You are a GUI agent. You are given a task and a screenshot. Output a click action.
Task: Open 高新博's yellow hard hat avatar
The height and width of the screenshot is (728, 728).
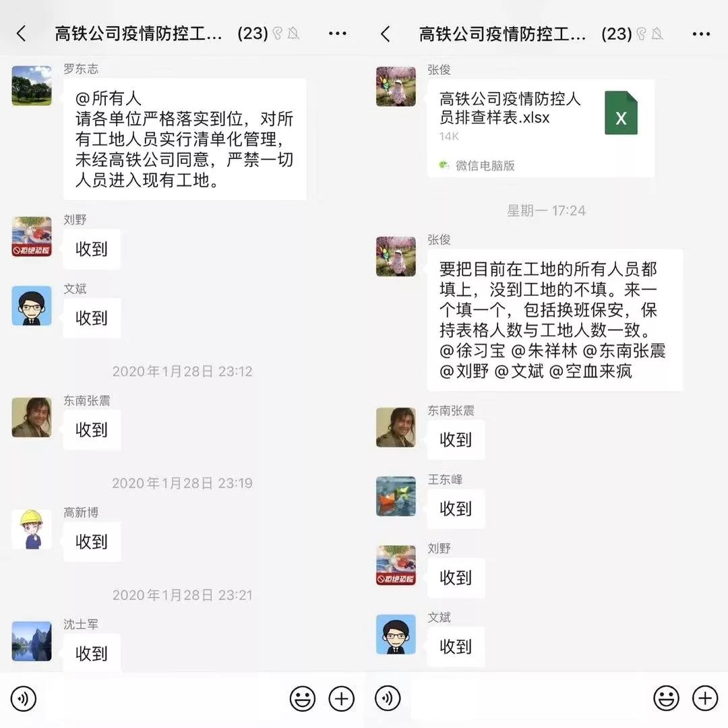32,529
